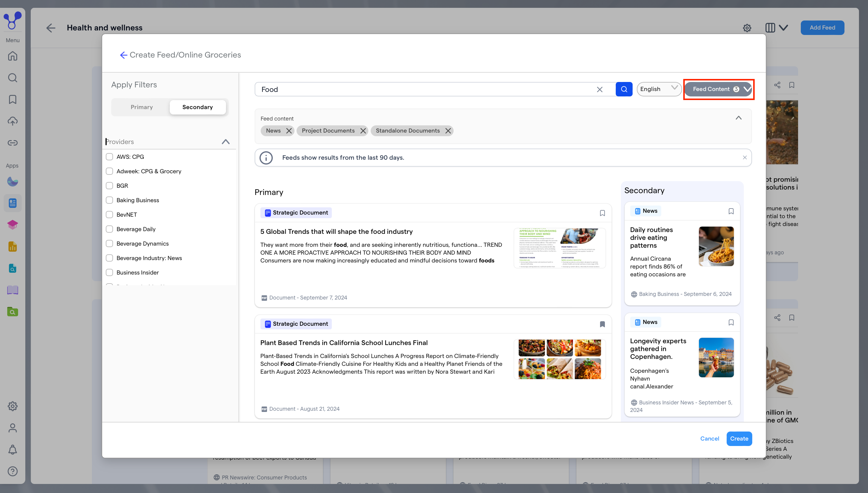Screen dimensions: 868x493
Task: Click the document preview thumbnail of 5 Global Trends
Action: point(560,248)
